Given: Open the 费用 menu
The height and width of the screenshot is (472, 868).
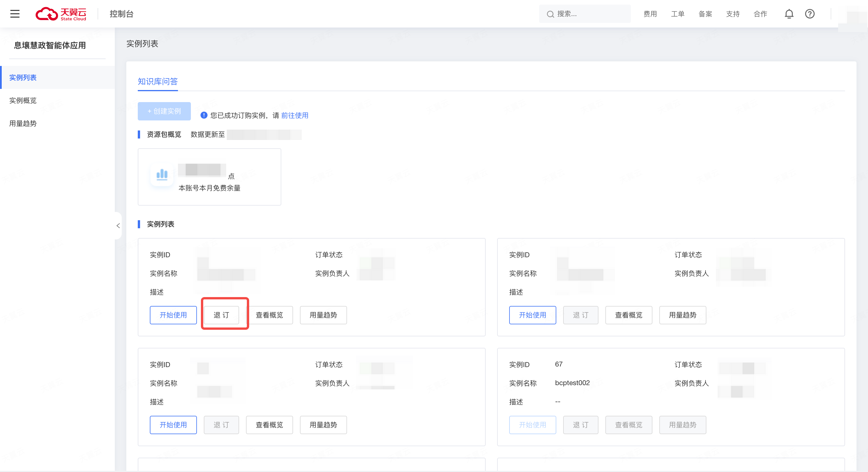Looking at the screenshot, I should 650,14.
